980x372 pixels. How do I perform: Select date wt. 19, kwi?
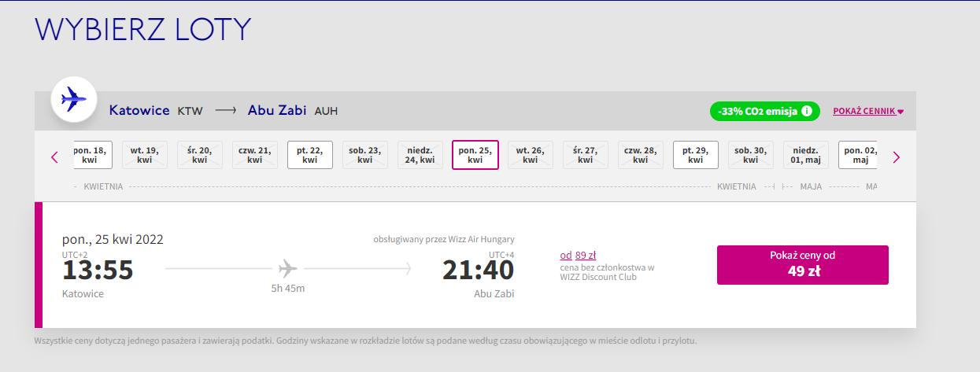(145, 155)
